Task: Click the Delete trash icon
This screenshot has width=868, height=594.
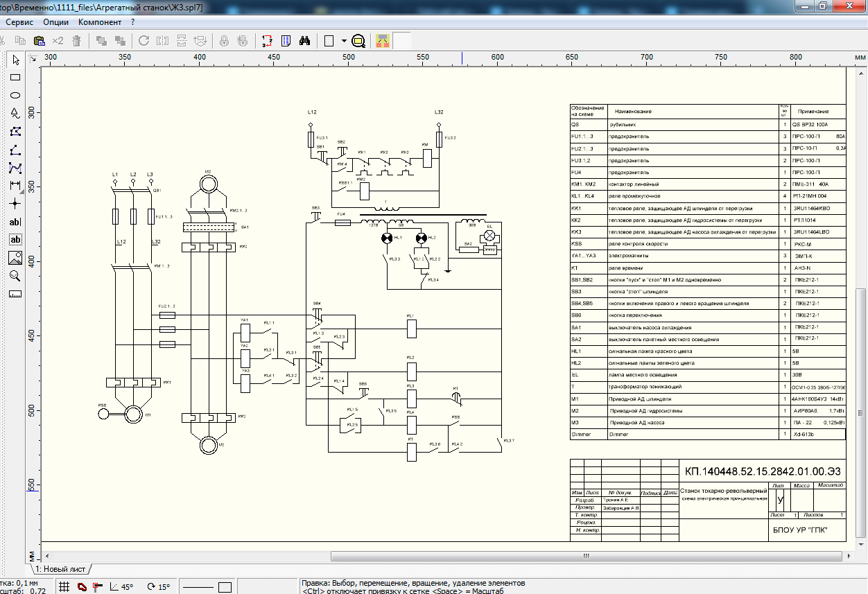Action: (76, 40)
